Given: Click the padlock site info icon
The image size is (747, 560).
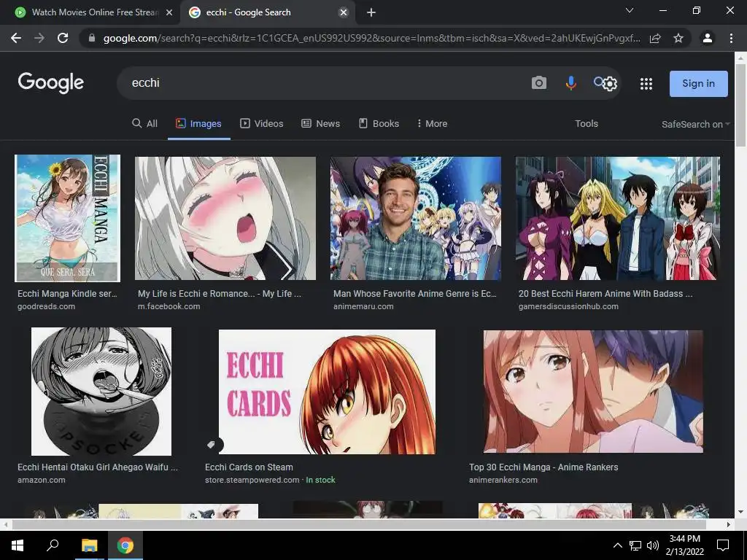Looking at the screenshot, I should click(x=92, y=38).
